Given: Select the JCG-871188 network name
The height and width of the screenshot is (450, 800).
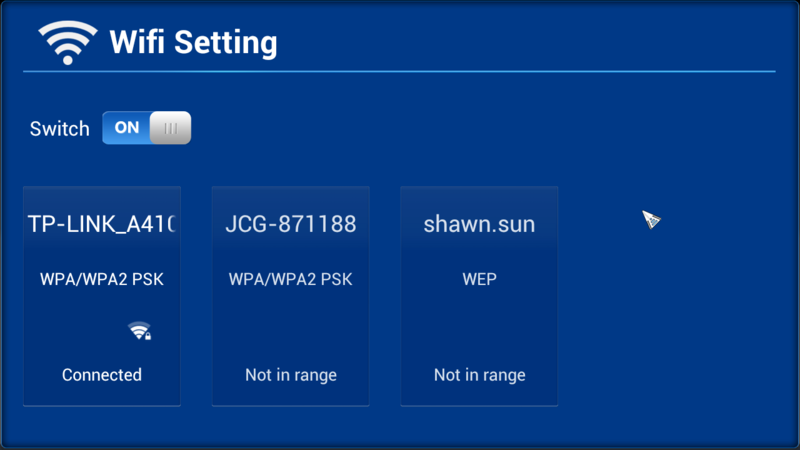Looking at the screenshot, I should [290, 224].
